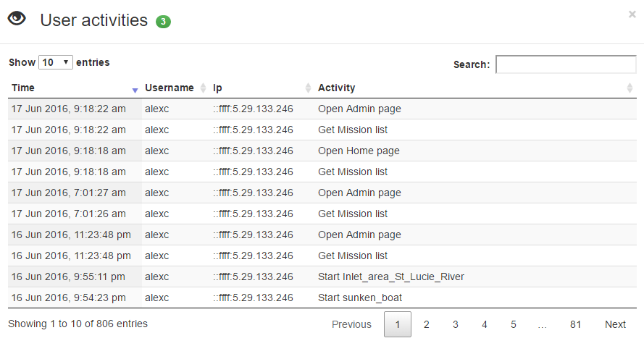Select current page 1 button

tap(398, 324)
